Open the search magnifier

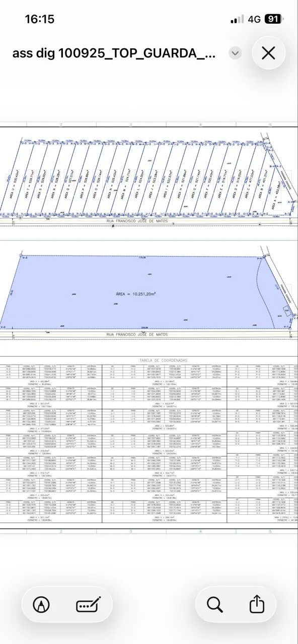click(x=214, y=604)
